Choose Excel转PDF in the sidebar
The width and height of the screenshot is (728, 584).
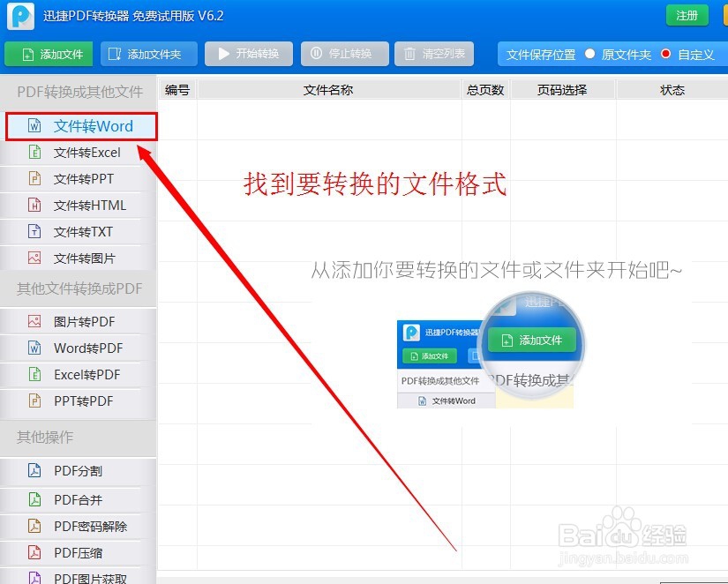pyautogui.click(x=78, y=375)
